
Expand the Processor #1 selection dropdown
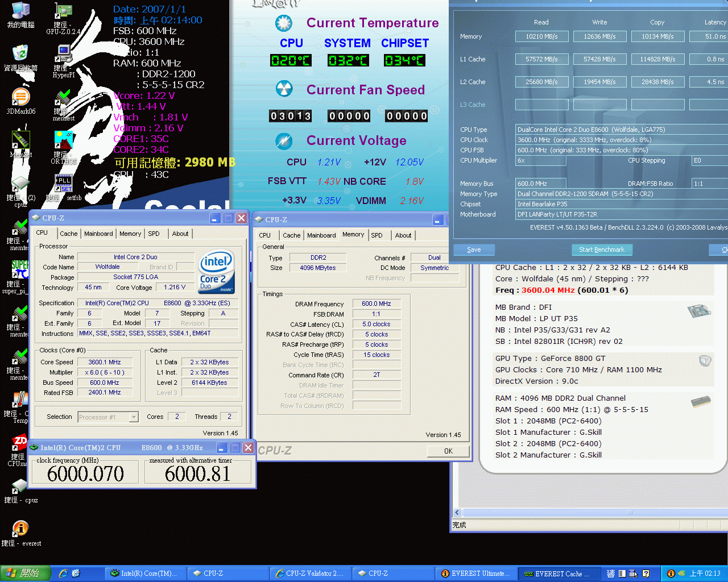pos(134,417)
